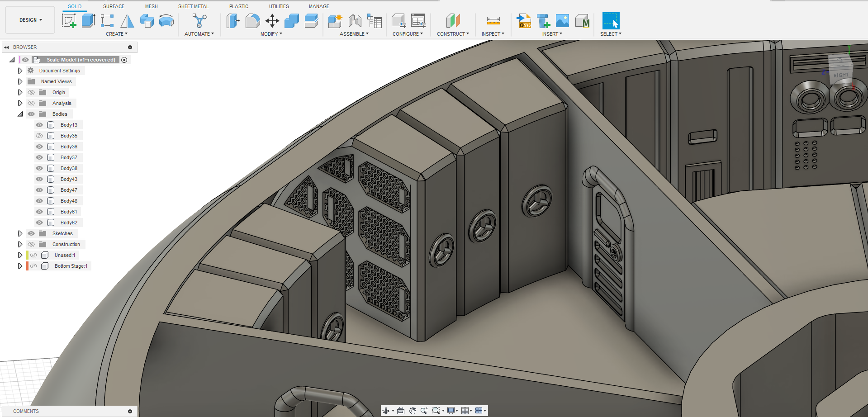Open the Change Parameters table icon
Image resolution: width=868 pixels, height=417 pixels.
[418, 20]
